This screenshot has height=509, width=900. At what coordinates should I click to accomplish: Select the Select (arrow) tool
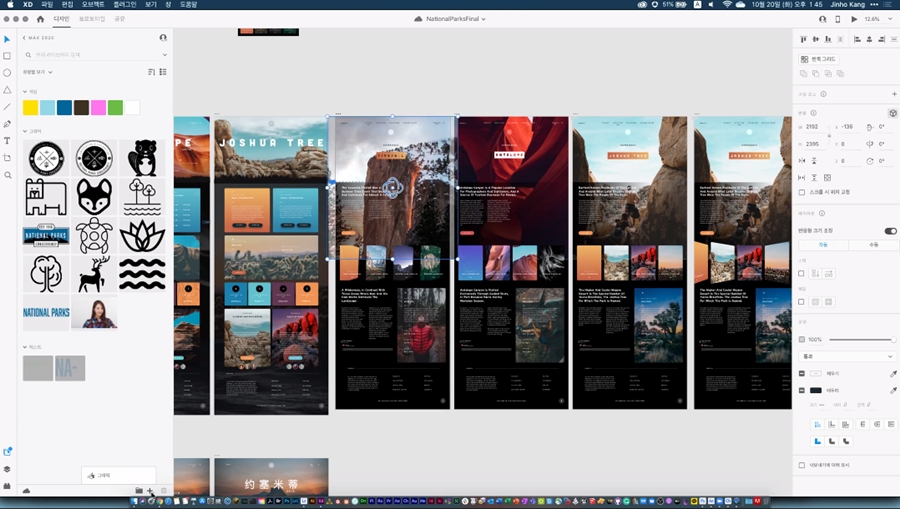click(7, 39)
